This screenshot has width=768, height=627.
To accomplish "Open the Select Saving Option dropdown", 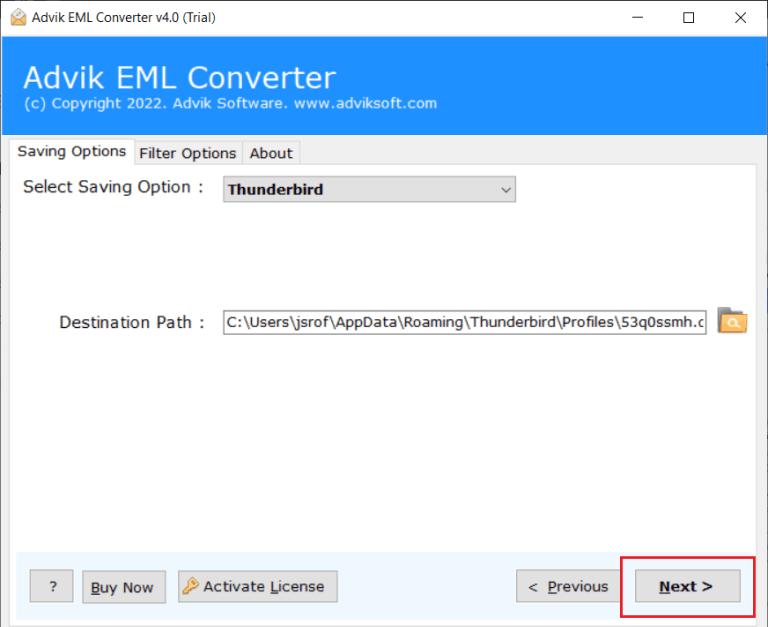I will click(369, 189).
